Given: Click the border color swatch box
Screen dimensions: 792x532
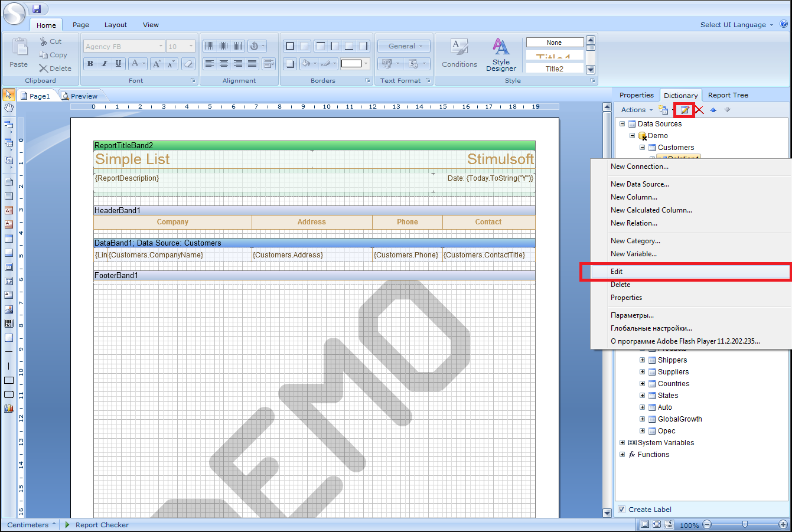Looking at the screenshot, I should click(x=351, y=64).
